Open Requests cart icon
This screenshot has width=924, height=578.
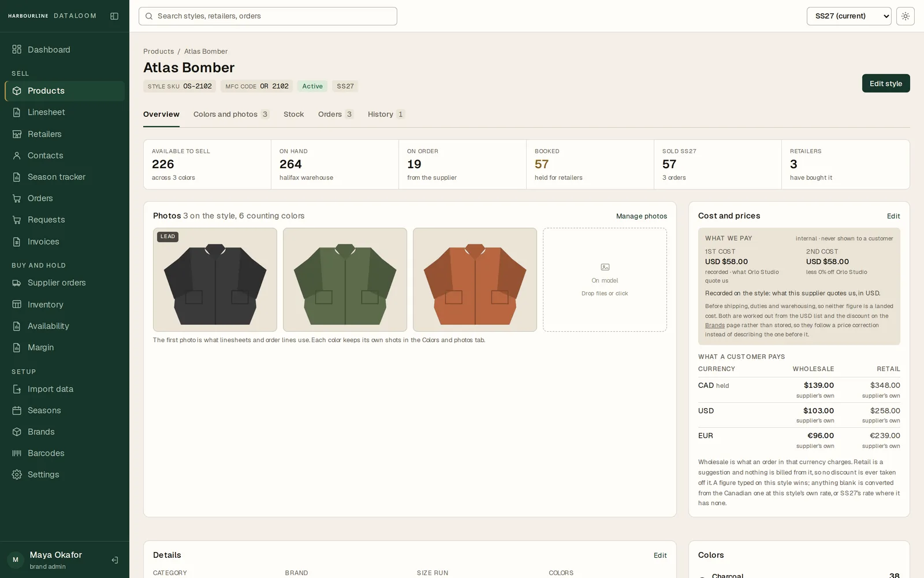(17, 220)
